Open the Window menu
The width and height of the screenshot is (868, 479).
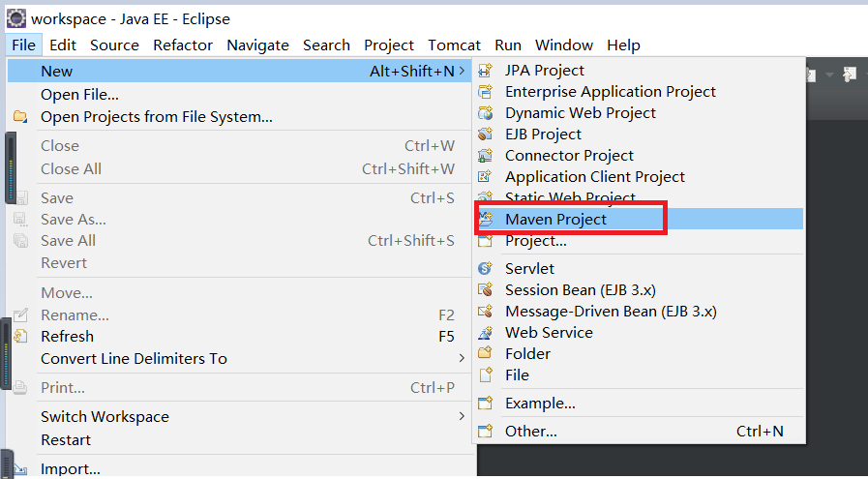pos(563,45)
